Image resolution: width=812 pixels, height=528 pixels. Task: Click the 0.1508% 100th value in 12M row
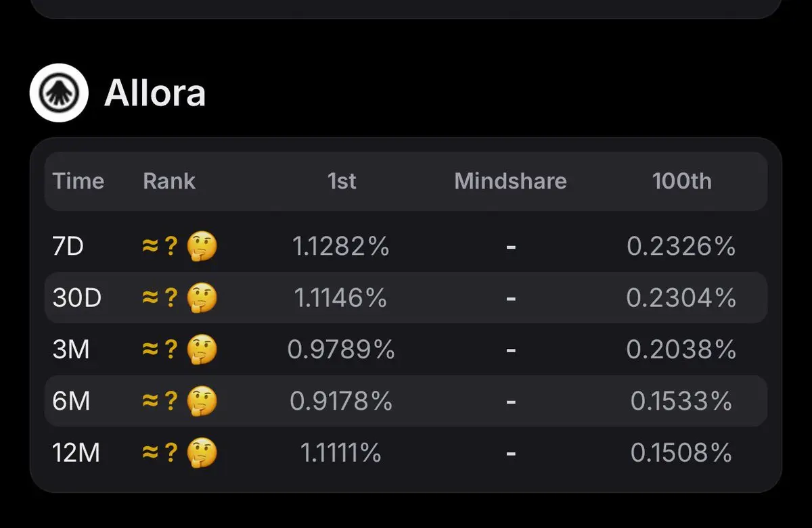tap(681, 453)
